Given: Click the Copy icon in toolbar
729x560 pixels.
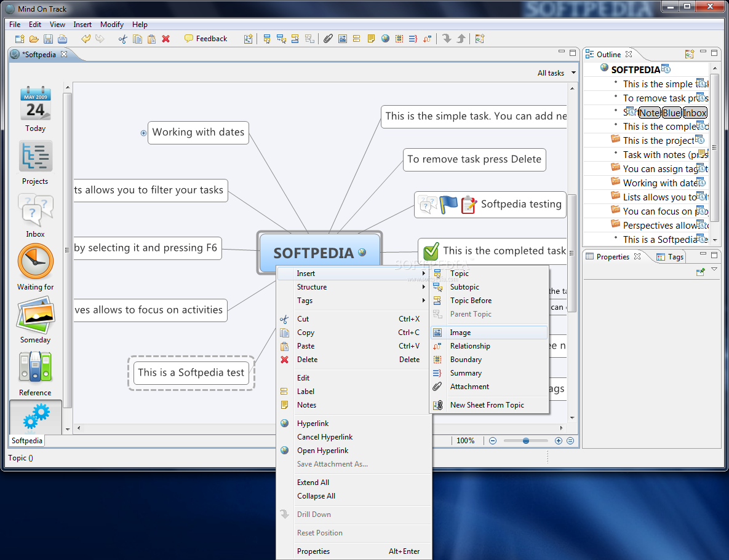Looking at the screenshot, I should click(137, 39).
